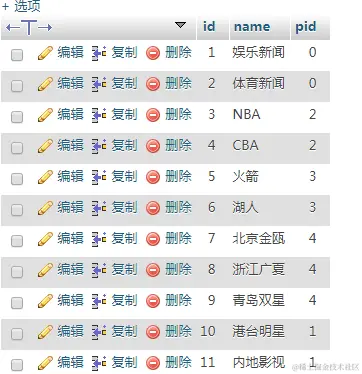Image resolution: width=362 pixels, height=374 pixels.
Task: Sort by the id column header
Action: click(x=209, y=26)
